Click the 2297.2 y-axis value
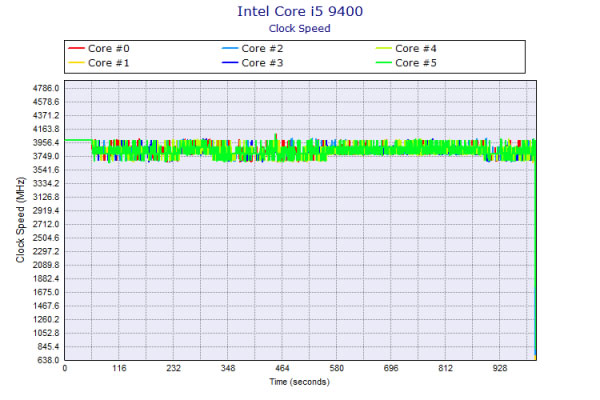Image resolution: width=600 pixels, height=400 pixels. point(46,251)
